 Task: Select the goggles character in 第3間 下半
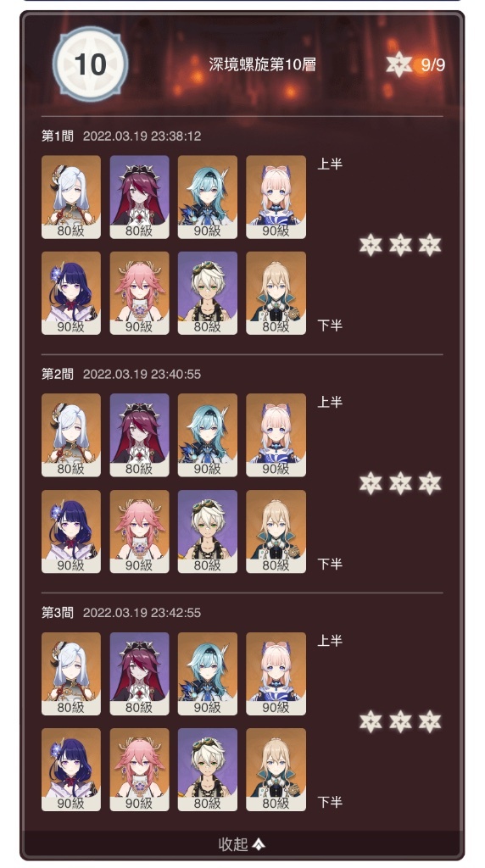[208, 770]
